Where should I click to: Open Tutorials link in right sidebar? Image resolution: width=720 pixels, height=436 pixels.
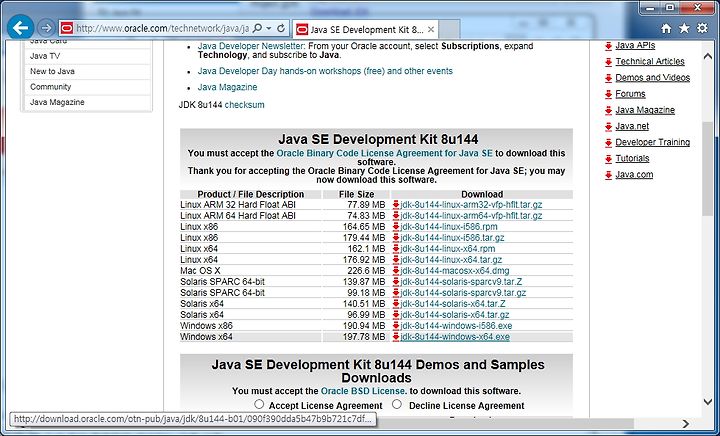click(632, 158)
